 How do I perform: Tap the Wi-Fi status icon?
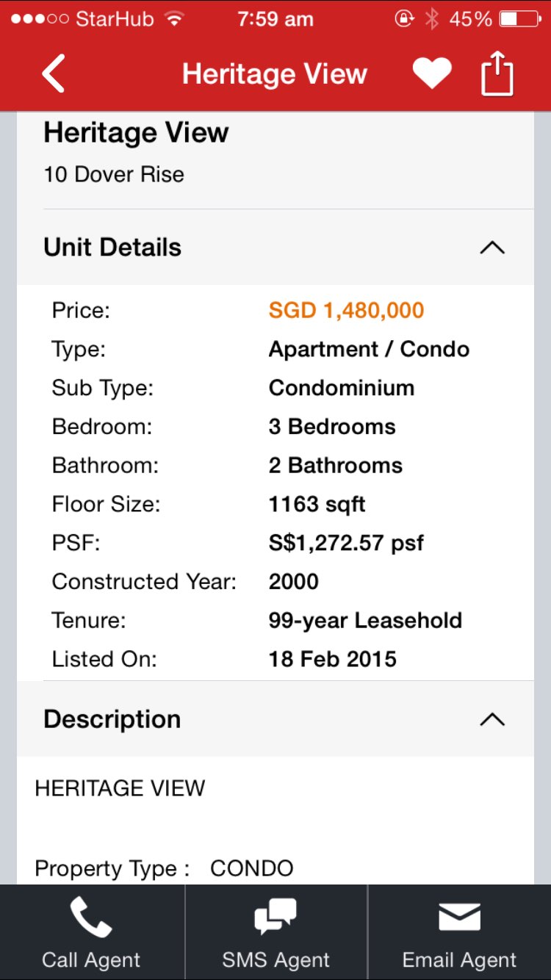[174, 19]
